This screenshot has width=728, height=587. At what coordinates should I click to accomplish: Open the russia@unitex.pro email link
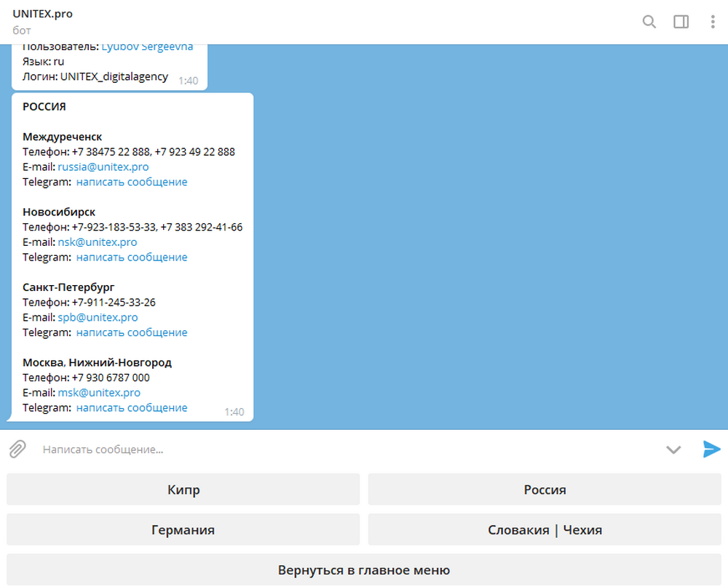click(x=103, y=167)
